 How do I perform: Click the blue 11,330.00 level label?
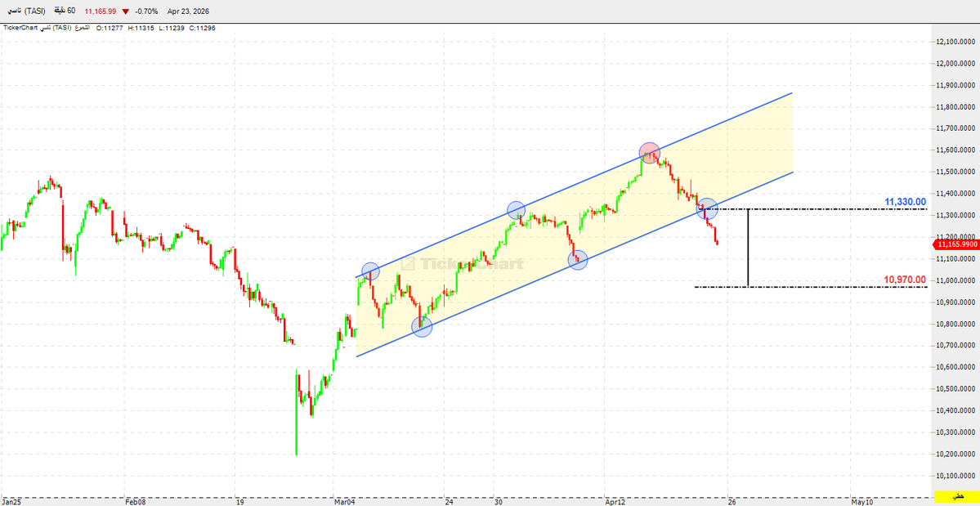coord(905,202)
